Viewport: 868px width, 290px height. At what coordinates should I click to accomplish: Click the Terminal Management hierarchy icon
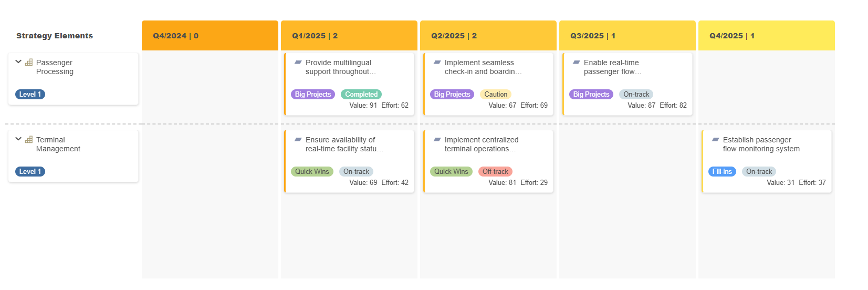point(29,140)
